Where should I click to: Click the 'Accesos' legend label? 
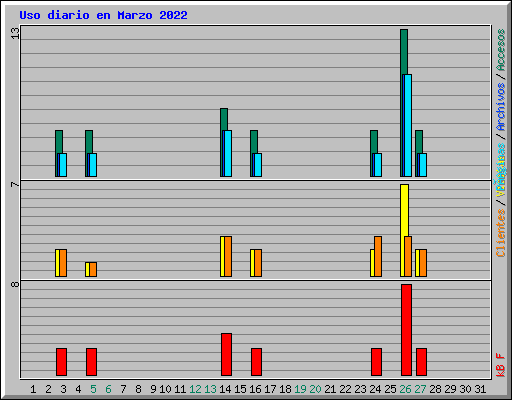click(501, 50)
